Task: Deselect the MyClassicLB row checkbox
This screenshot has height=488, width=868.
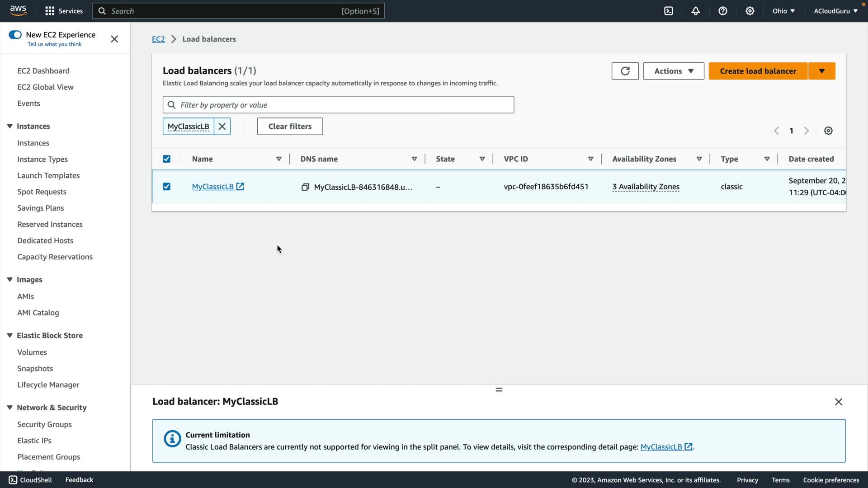Action: (166, 187)
